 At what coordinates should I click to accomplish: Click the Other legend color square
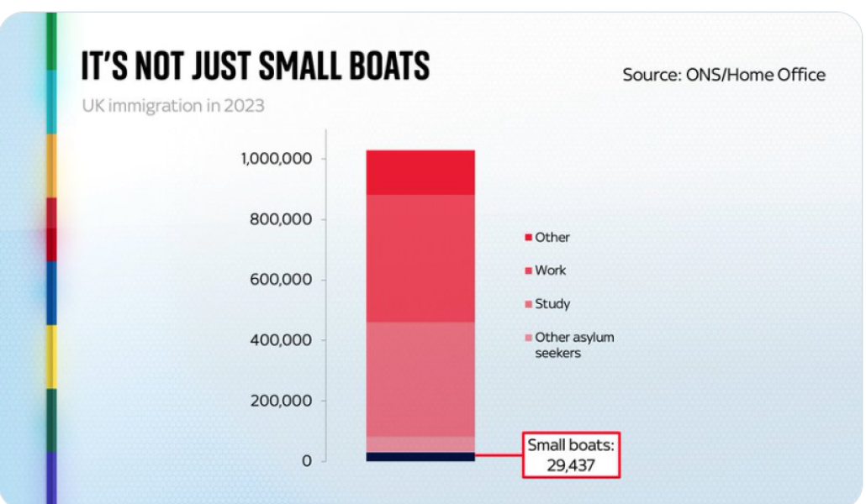click(x=528, y=238)
